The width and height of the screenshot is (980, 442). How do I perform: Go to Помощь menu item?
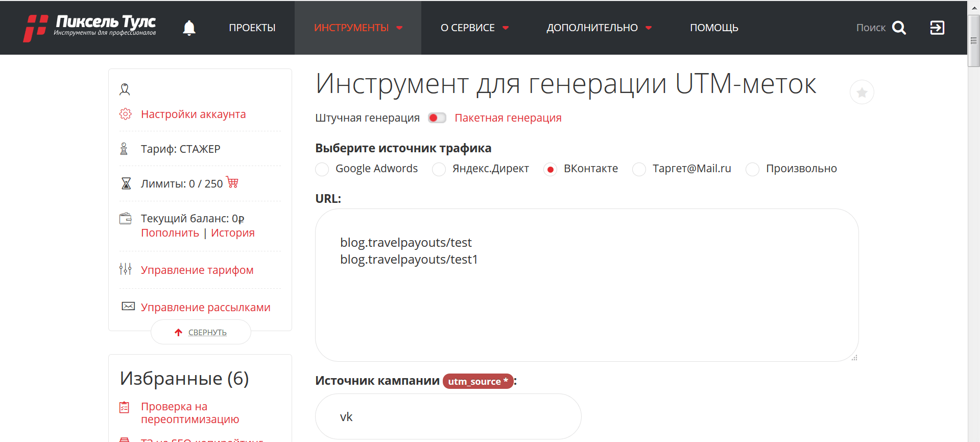point(714,28)
